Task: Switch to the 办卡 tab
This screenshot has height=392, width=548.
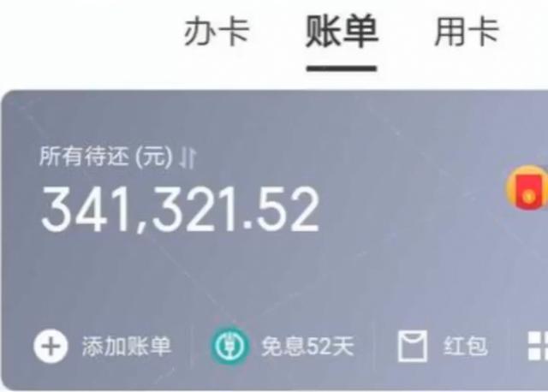Action: pos(217,33)
